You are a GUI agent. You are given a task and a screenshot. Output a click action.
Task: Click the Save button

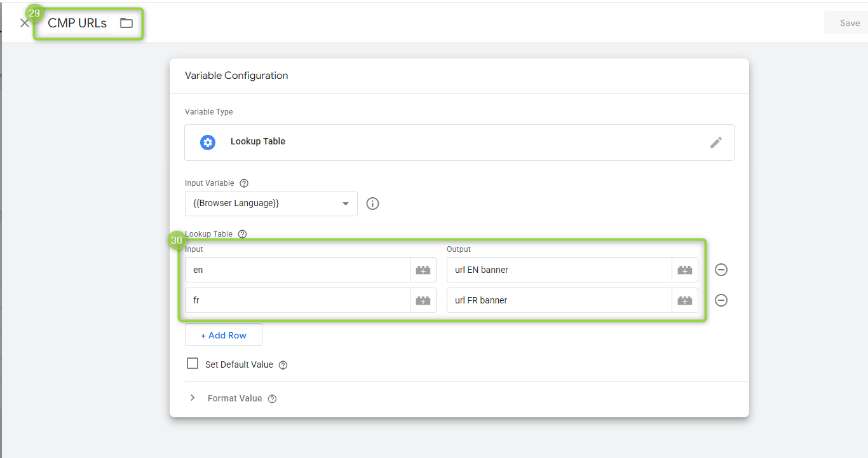click(x=849, y=23)
